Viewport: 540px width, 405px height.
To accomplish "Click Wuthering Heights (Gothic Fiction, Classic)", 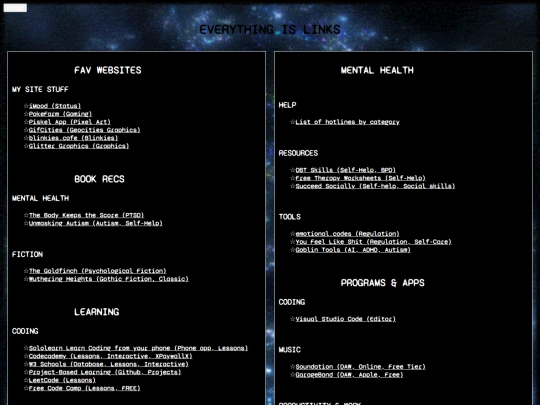I will tap(108, 279).
